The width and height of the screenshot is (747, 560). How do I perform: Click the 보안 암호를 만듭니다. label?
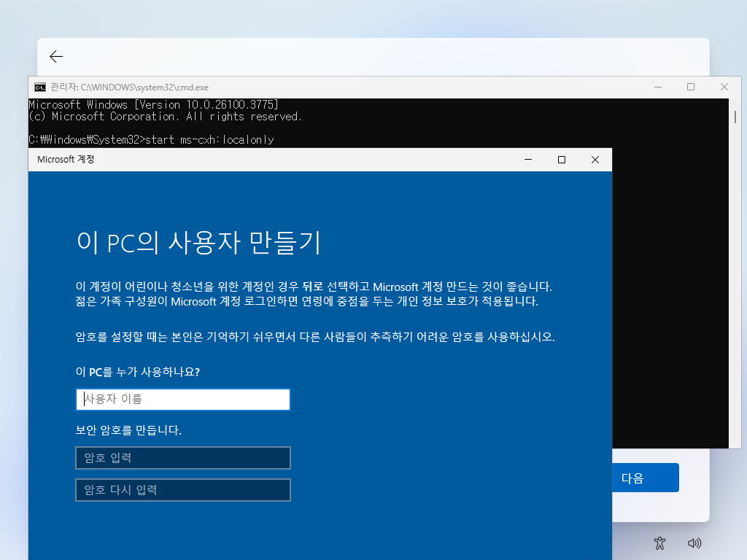pos(128,430)
